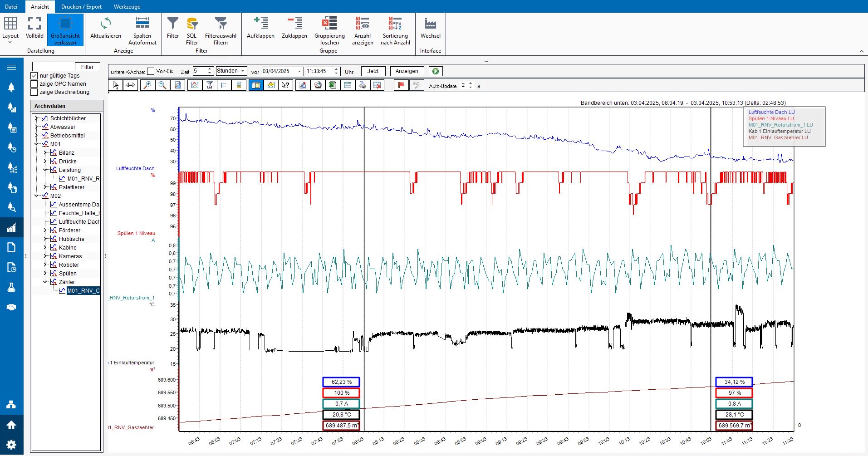Switch to the Drucken / Export tab
Image resolution: width=868 pixels, height=456 pixels.
[x=81, y=6]
